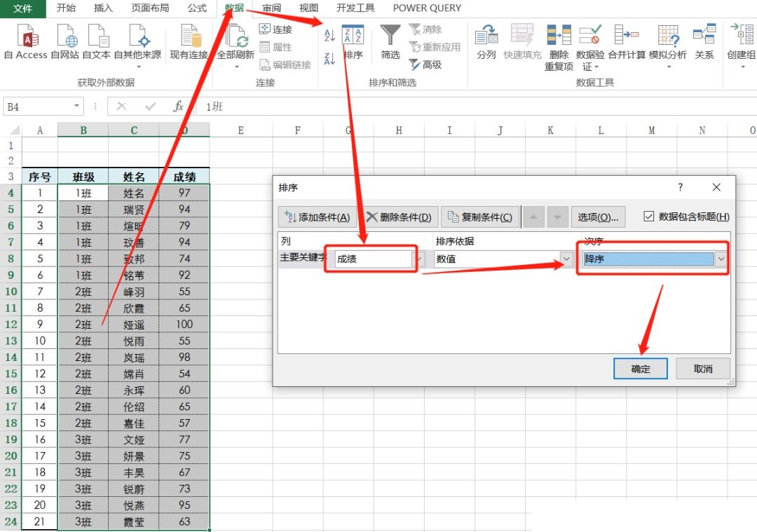
Task: Click 复制条件(C) button
Action: click(x=480, y=217)
